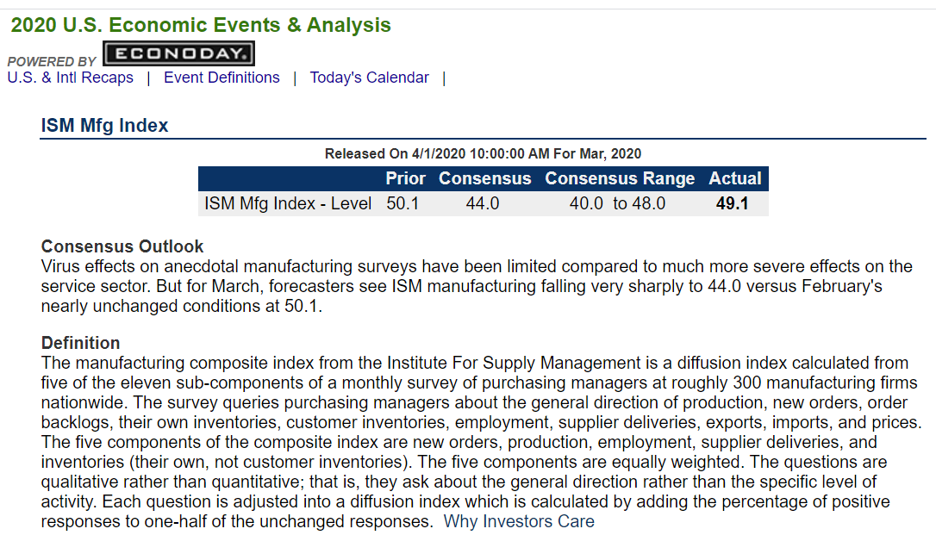Click the ISM Mfg Index - Level row label
Image resolution: width=936 pixels, height=560 pixels.
(288, 203)
